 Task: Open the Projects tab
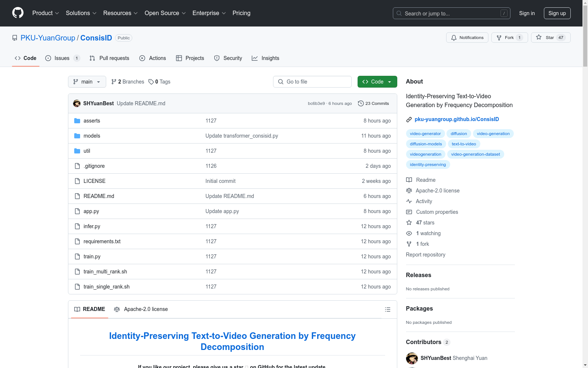click(190, 58)
